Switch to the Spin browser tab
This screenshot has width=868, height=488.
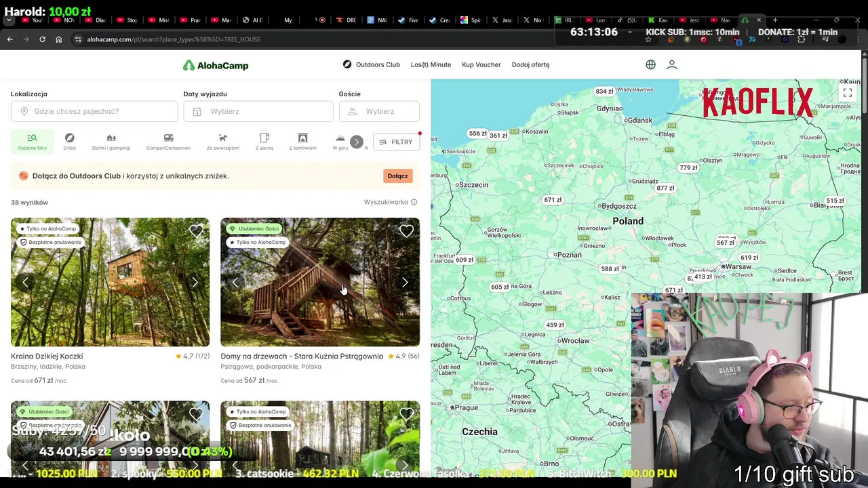(x=471, y=20)
